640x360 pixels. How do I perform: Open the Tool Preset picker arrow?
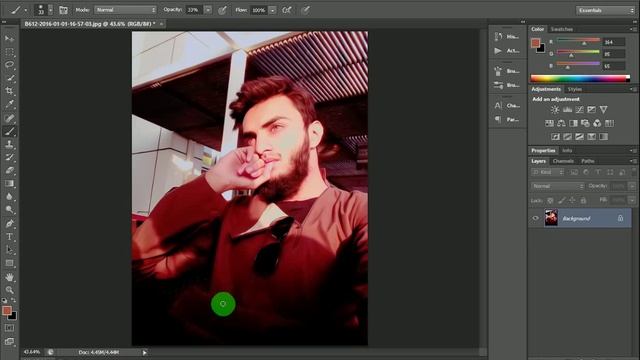26,10
